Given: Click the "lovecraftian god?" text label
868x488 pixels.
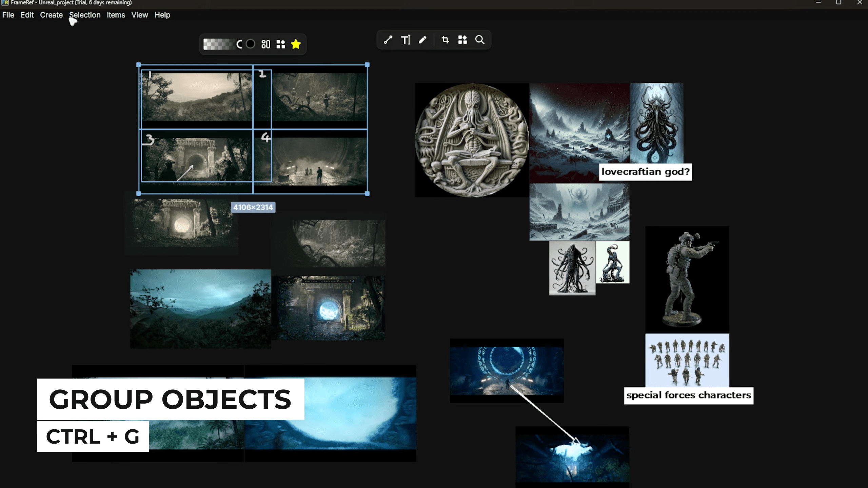Looking at the screenshot, I should coord(645,172).
